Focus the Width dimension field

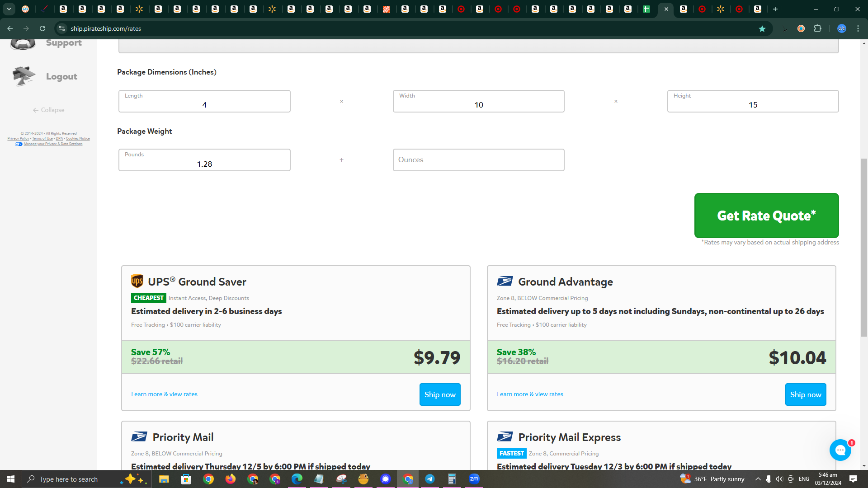[478, 101]
